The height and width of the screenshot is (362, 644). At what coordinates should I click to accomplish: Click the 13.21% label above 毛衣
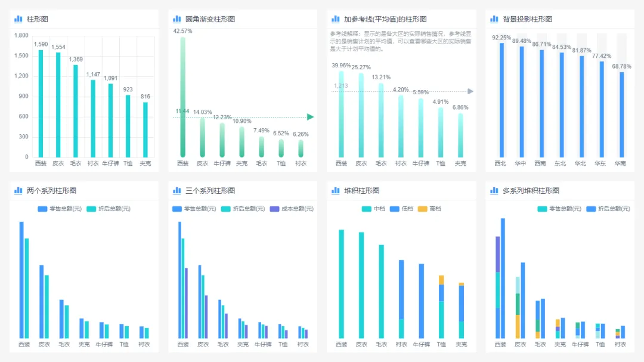click(x=381, y=78)
